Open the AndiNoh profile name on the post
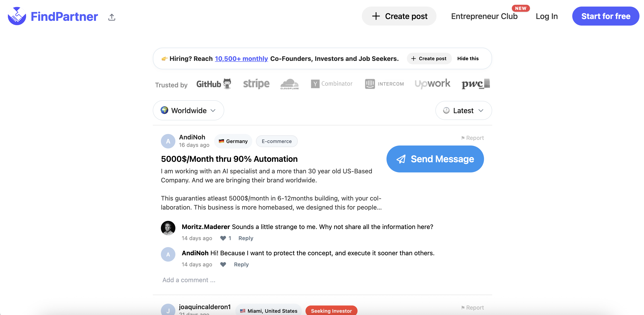Viewport: 644px width, 315px height. coord(192,137)
